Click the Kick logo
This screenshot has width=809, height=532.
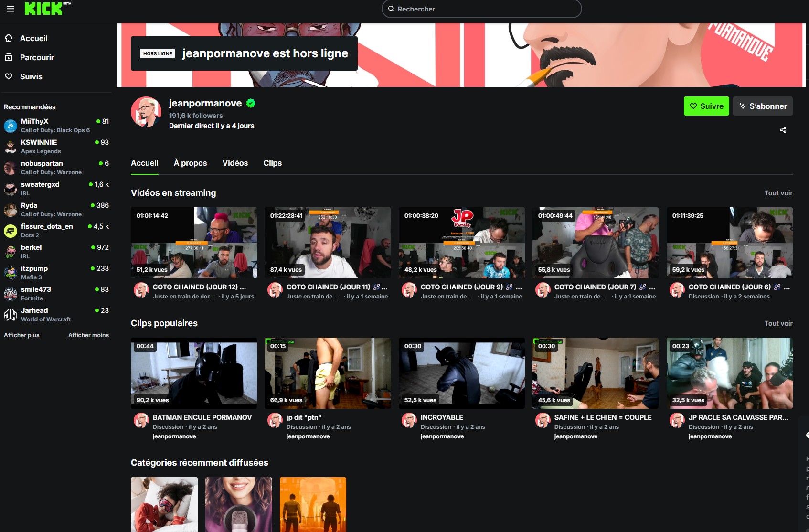point(43,9)
